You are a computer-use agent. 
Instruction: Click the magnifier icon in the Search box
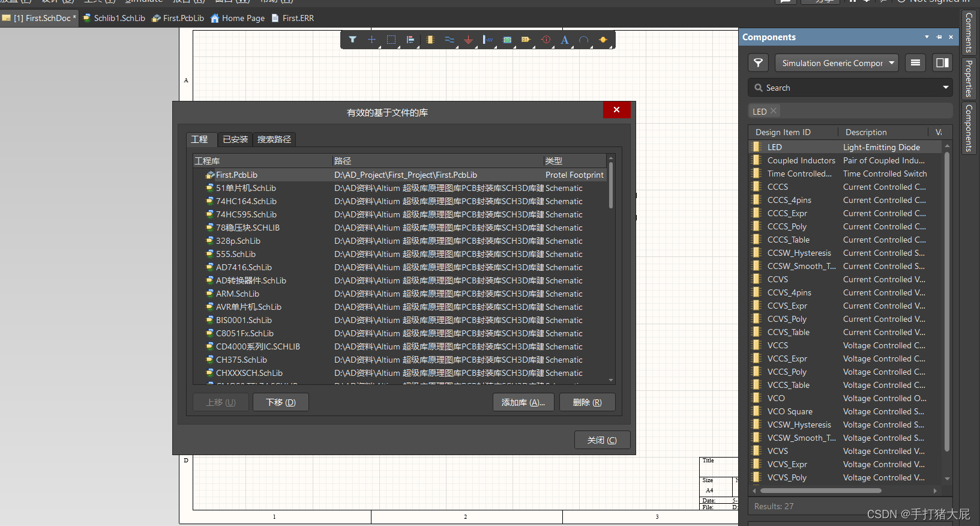pos(759,88)
